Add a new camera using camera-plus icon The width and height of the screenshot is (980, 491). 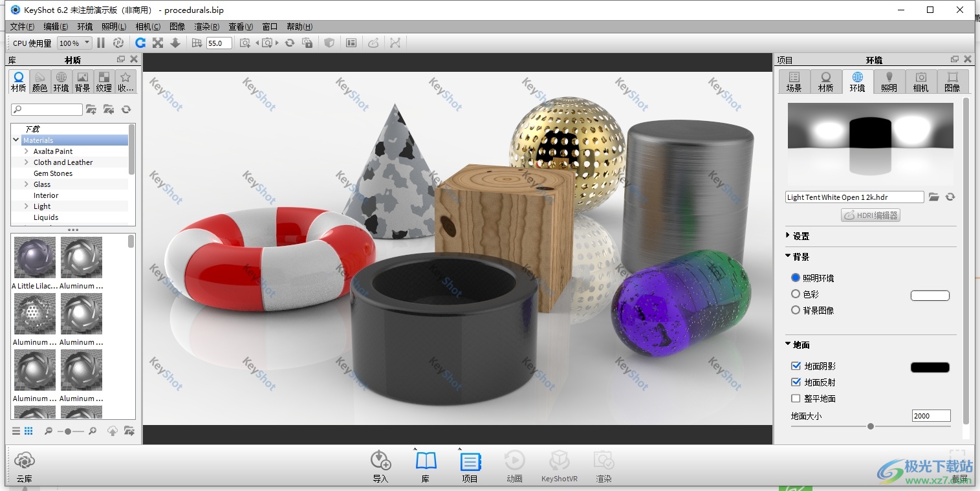tap(245, 43)
